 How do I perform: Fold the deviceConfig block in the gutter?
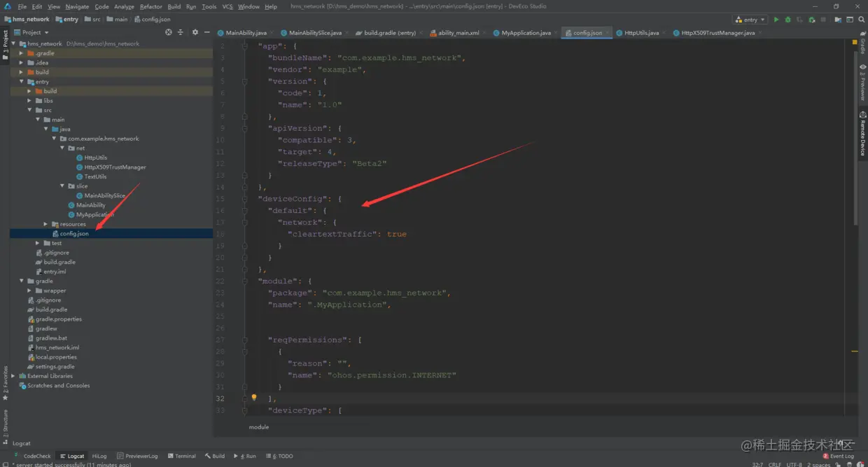click(x=244, y=199)
